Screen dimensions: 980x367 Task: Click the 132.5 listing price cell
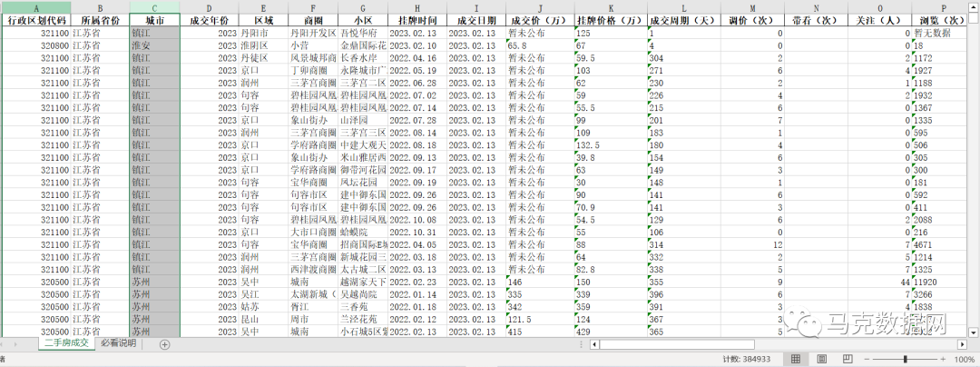point(611,145)
